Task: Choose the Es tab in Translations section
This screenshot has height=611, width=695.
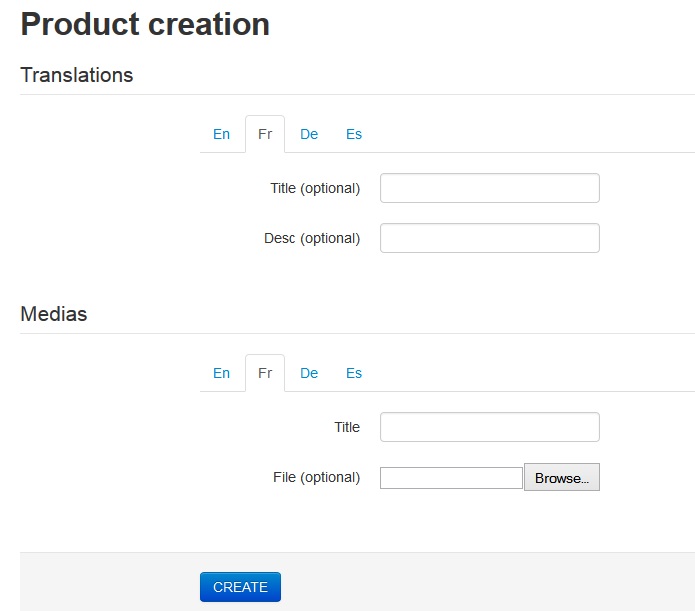Action: [354, 134]
